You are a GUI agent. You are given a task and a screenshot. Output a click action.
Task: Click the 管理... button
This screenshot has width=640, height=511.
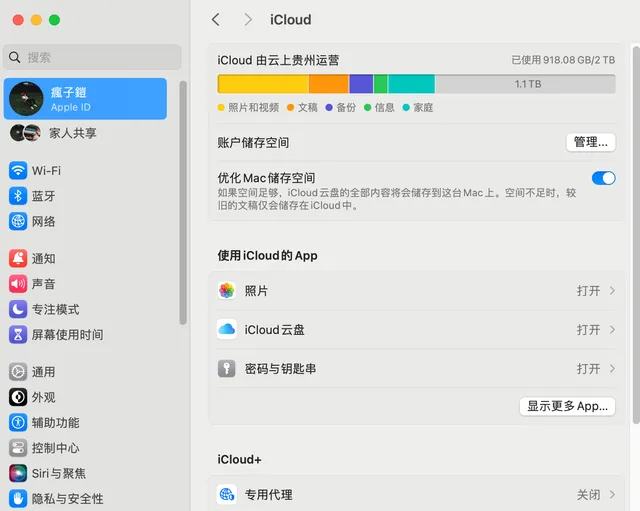coord(591,142)
